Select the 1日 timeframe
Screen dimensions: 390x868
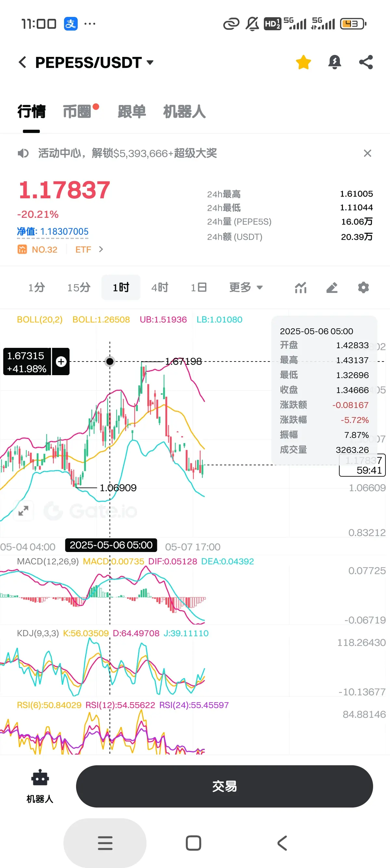coord(199,287)
